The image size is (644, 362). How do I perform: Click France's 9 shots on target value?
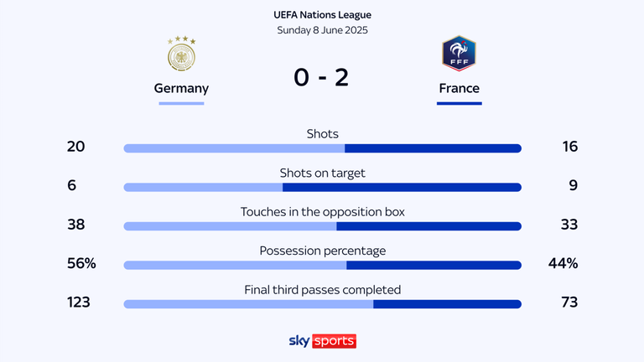click(574, 185)
